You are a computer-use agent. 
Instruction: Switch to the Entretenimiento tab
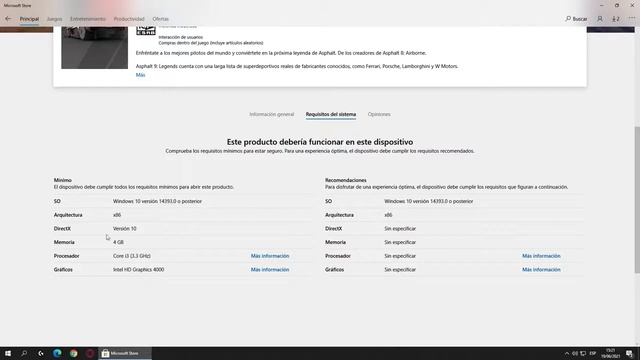click(88, 19)
